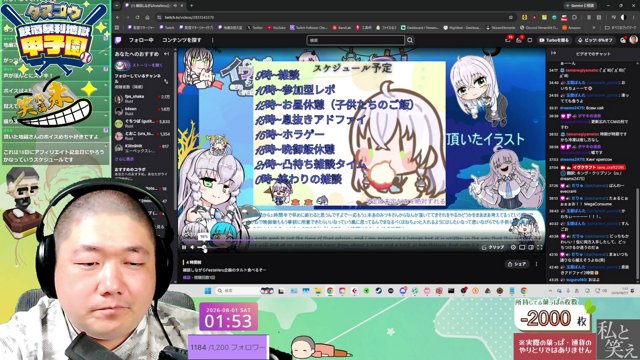Screen dimensions: 640x360
Task: Open followed channel playing エーペックスレジェンズ
Action: coord(142,148)
